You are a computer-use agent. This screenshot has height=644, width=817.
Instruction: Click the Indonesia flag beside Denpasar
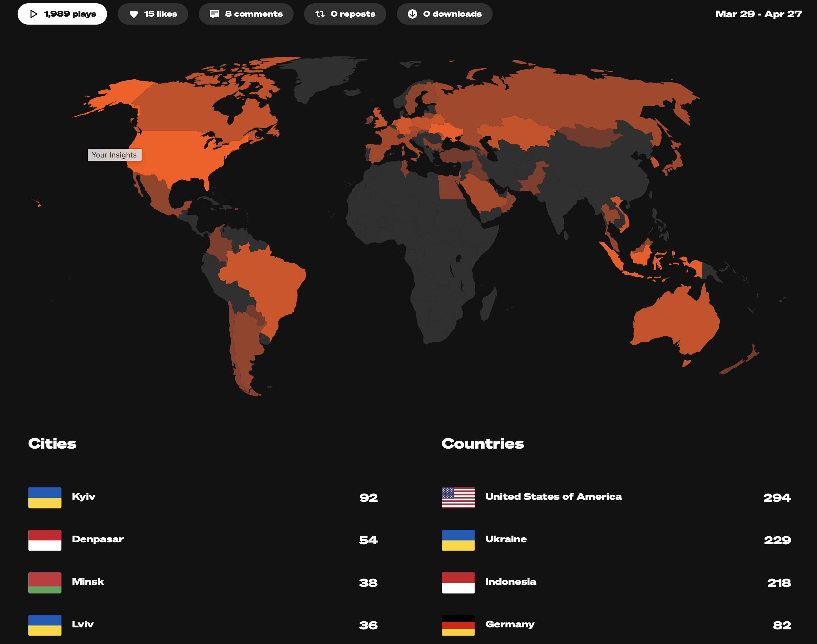pos(45,540)
